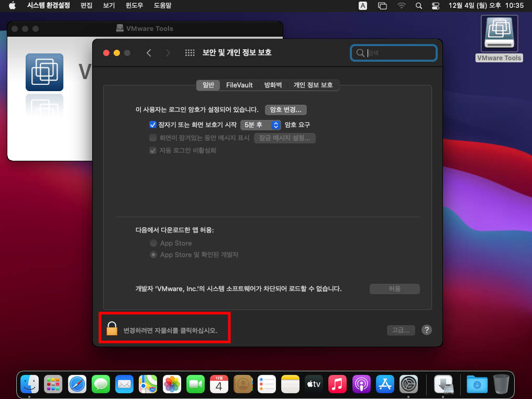The width and height of the screenshot is (532, 399).
Task: Go back with the left chevron
Action: point(149,53)
